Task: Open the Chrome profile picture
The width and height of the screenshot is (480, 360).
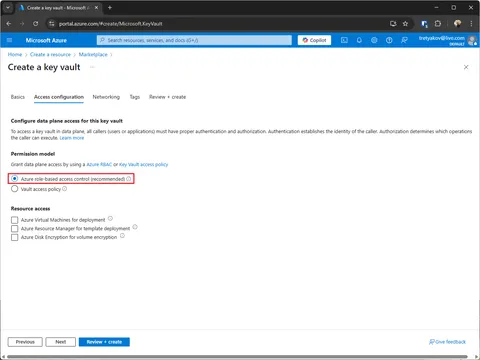Action: pyautogui.click(x=458, y=23)
